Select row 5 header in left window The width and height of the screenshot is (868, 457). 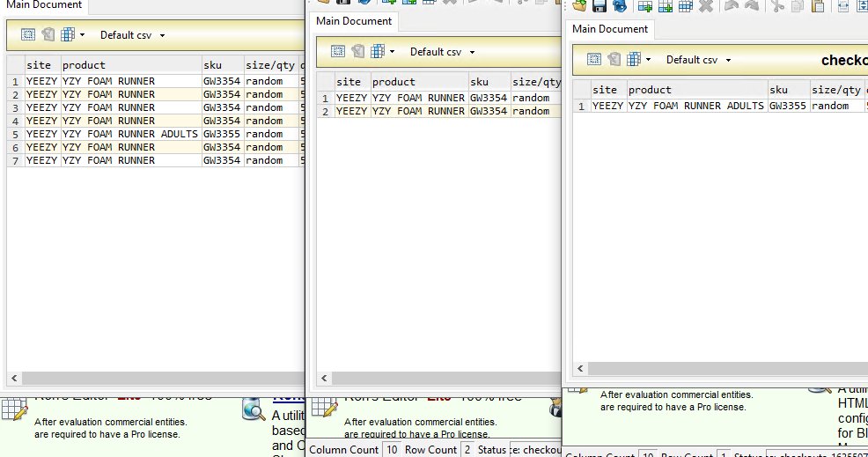click(x=16, y=134)
